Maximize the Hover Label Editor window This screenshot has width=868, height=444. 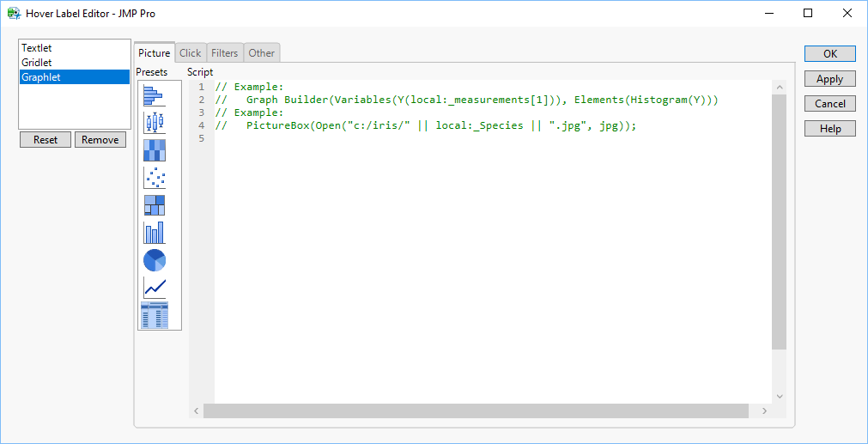point(808,13)
